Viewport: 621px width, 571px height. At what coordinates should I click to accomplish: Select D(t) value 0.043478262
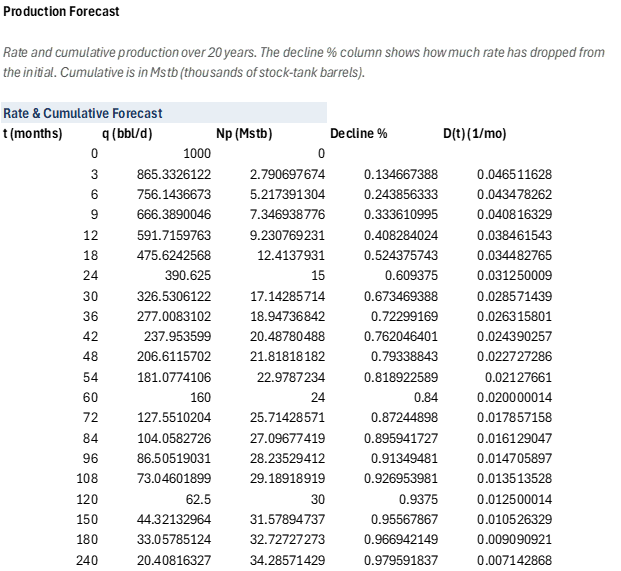514,194
